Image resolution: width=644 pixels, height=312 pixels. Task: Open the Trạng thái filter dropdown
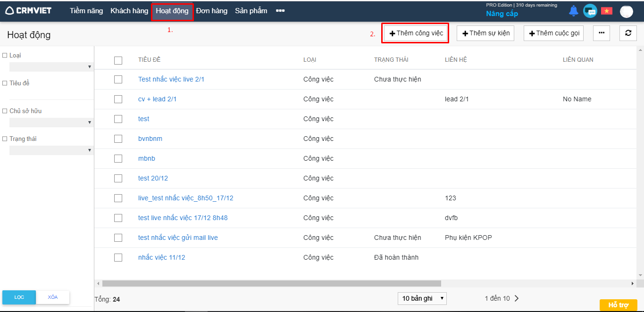point(50,150)
